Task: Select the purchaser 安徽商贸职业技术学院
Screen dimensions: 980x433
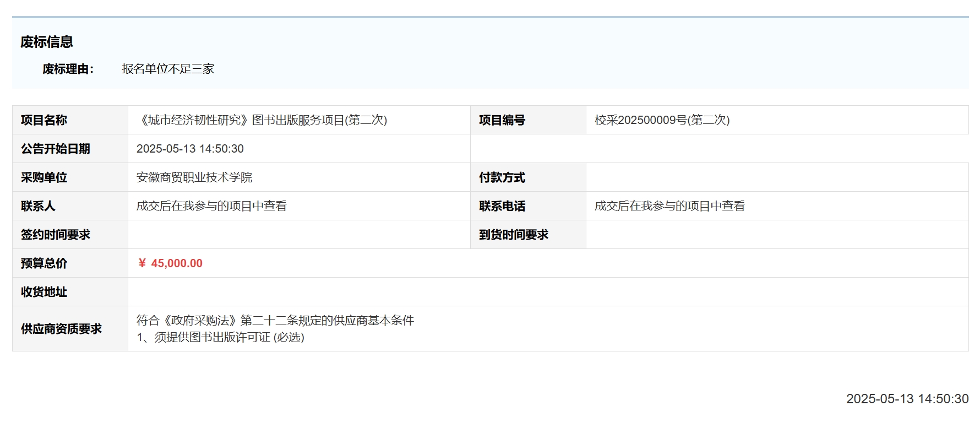Action: click(194, 177)
